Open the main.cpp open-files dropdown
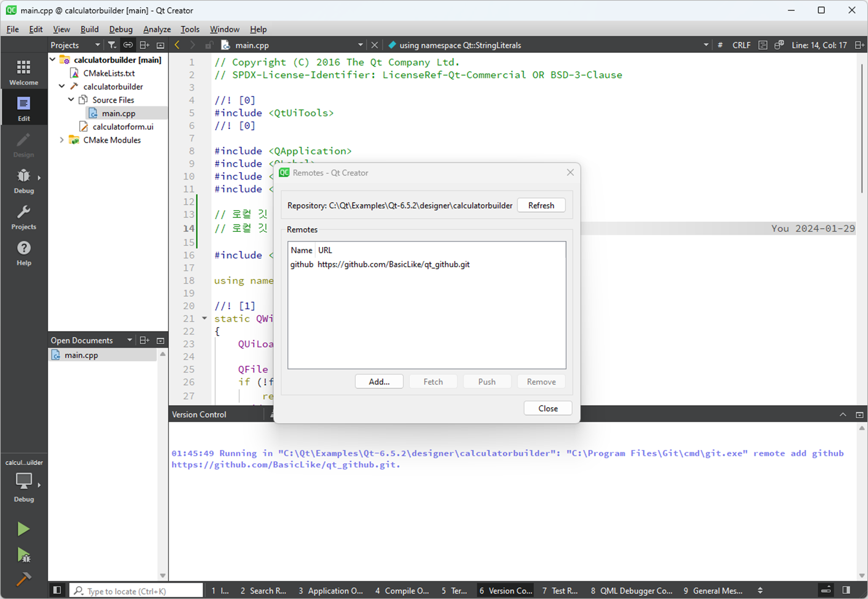 click(x=361, y=45)
